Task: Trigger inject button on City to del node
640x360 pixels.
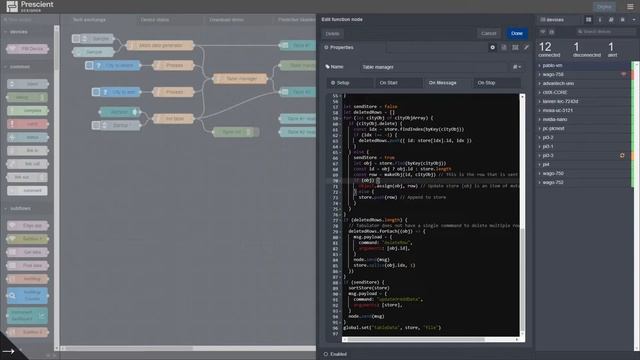Action: click(96, 92)
